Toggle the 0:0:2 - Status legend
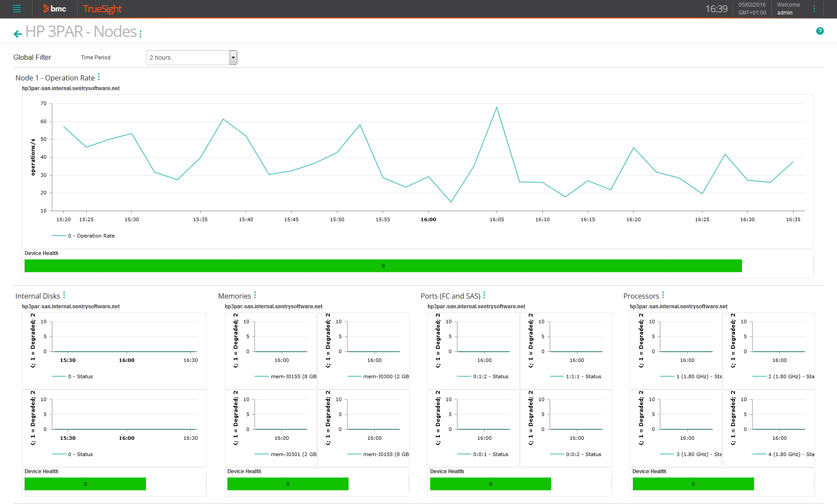This screenshot has width=837, height=504. tap(576, 454)
